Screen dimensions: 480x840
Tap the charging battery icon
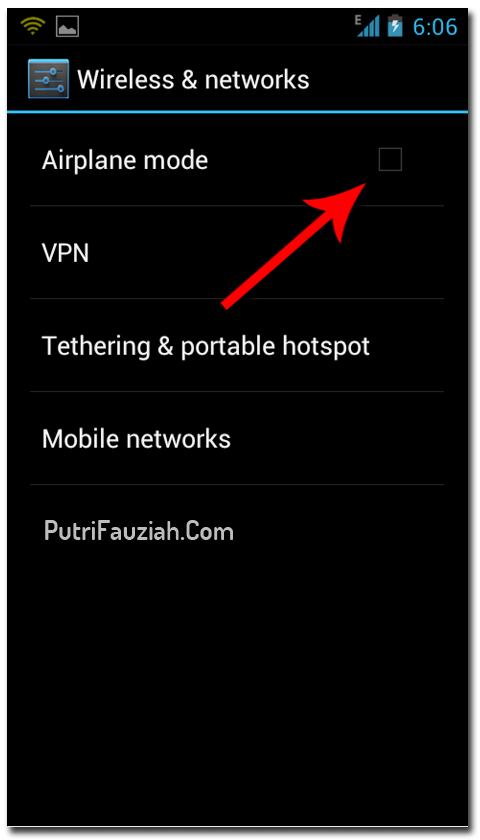pyautogui.click(x=395, y=26)
